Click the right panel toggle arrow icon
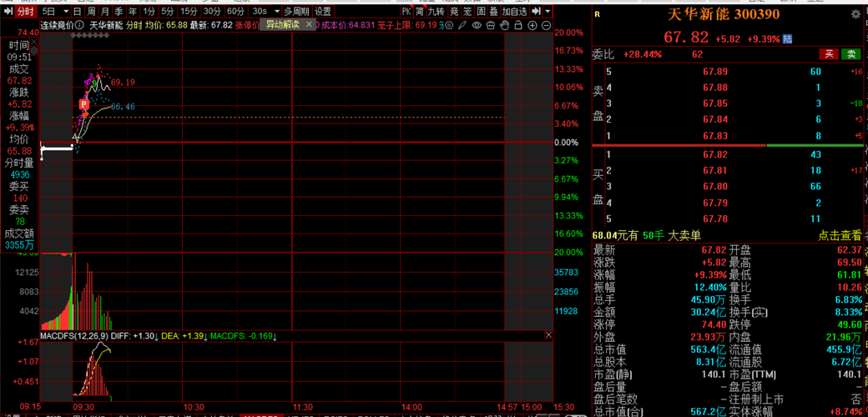The height and width of the screenshot is (417, 868). 536,12
